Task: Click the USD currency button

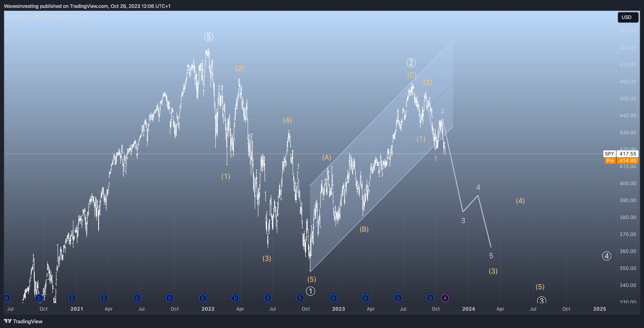Action: 628,17
